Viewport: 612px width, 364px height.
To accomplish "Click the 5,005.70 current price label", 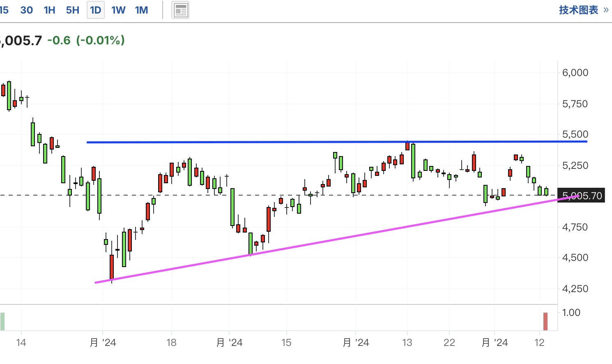I will pos(582,196).
